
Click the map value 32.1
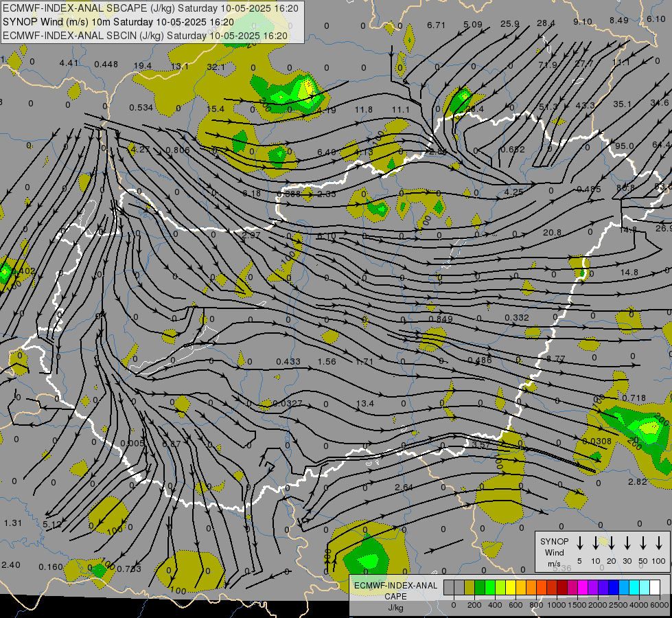(x=216, y=67)
